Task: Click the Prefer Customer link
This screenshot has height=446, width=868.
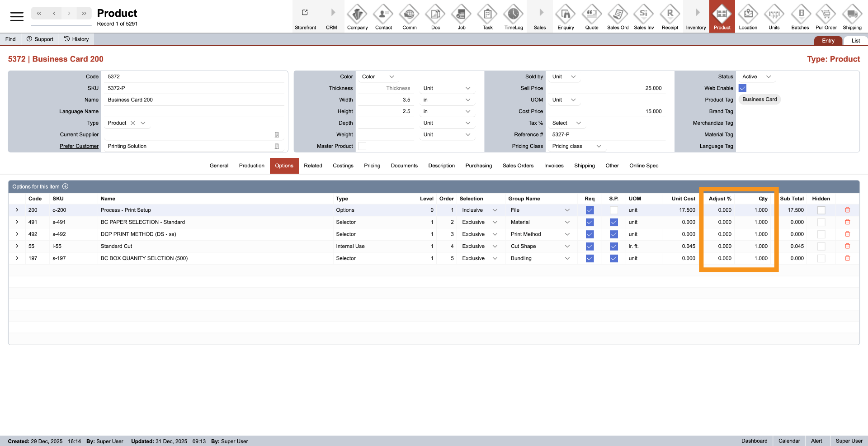Action: tap(79, 146)
